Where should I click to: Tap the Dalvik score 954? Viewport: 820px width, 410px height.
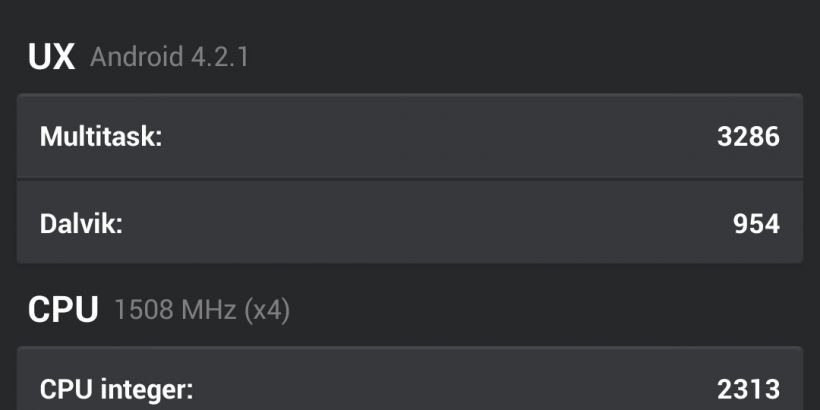(755, 223)
